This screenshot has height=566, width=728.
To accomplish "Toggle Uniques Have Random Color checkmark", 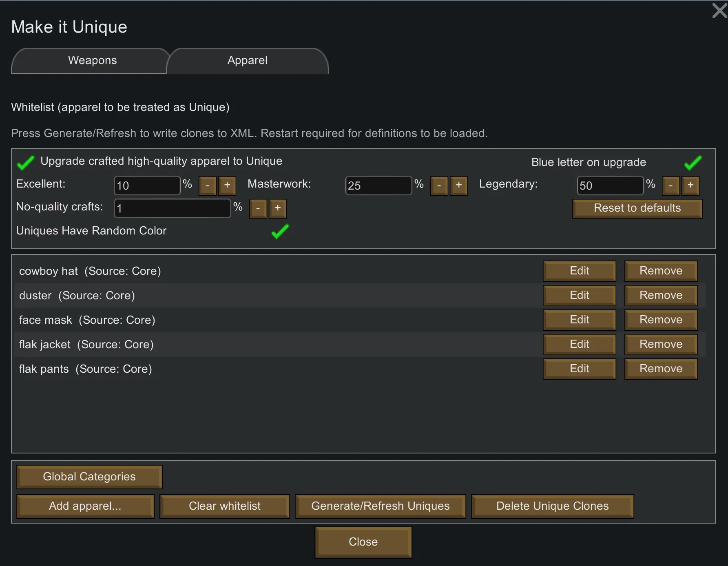I will 280,231.
